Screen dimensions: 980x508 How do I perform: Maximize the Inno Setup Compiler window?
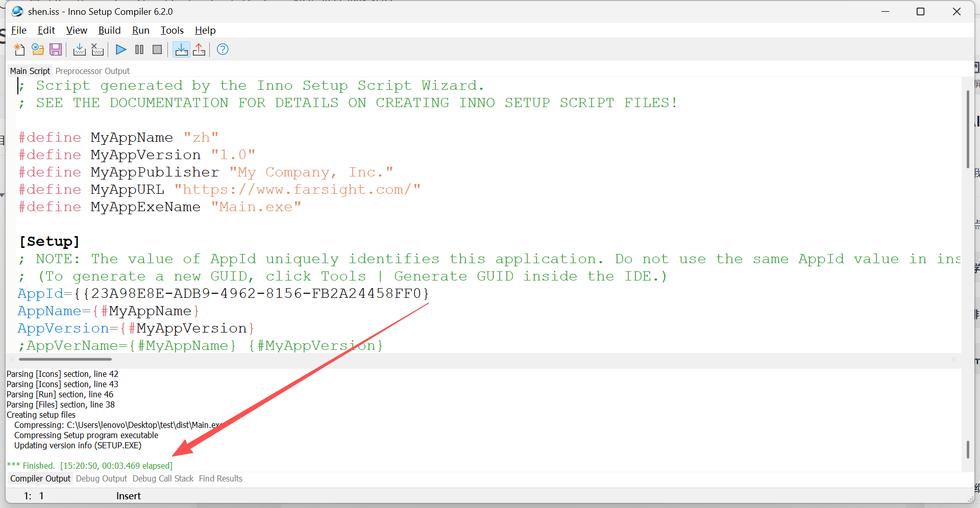point(921,11)
